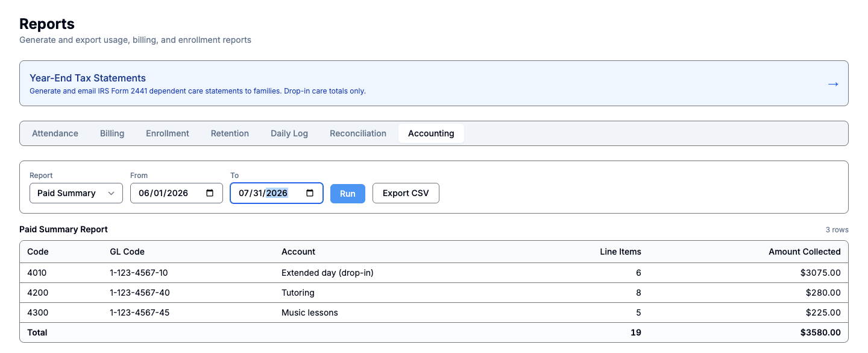Image resolution: width=868 pixels, height=353 pixels.
Task: Click line items value 5 for Music lessons
Action: [x=638, y=313]
